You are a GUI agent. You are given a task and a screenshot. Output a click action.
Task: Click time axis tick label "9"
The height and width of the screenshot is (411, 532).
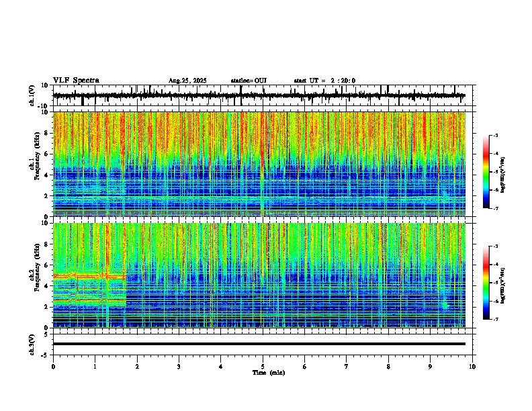[430, 367]
